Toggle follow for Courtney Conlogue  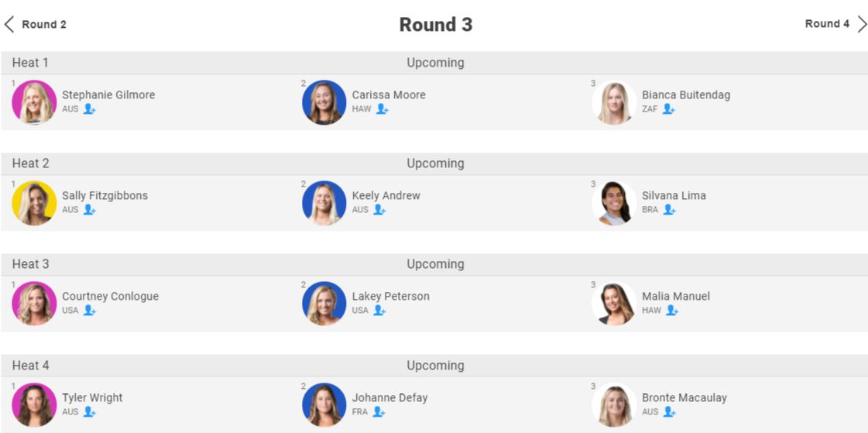pos(89,311)
